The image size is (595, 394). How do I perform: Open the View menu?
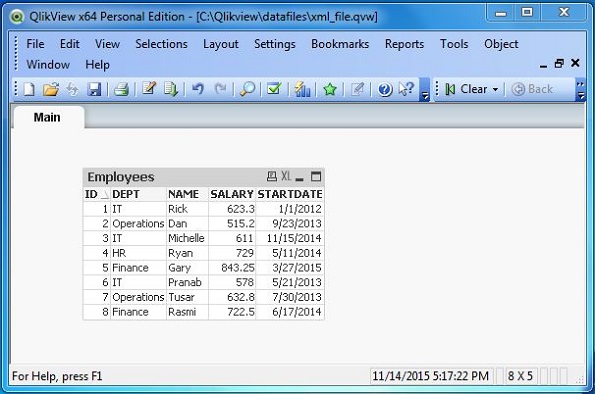point(107,44)
